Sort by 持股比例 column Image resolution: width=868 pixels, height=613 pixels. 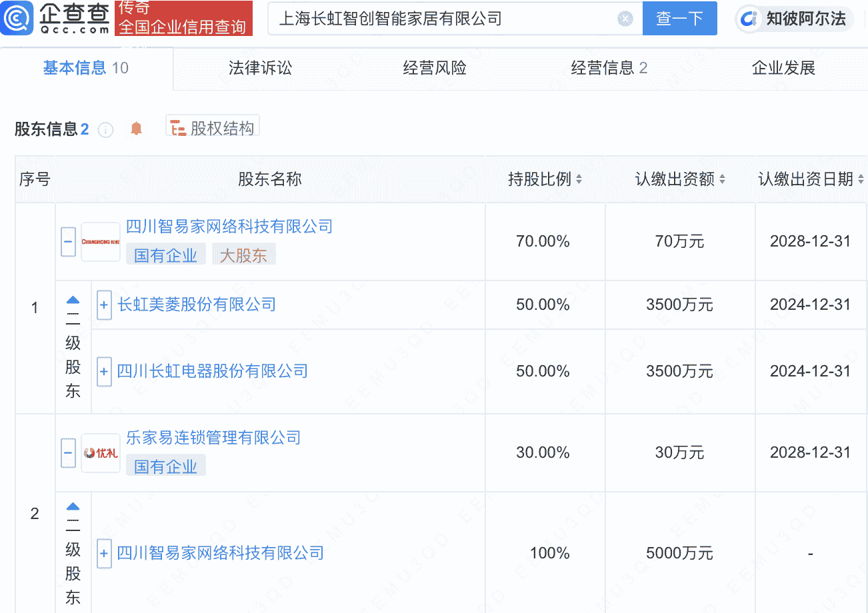coord(578,180)
